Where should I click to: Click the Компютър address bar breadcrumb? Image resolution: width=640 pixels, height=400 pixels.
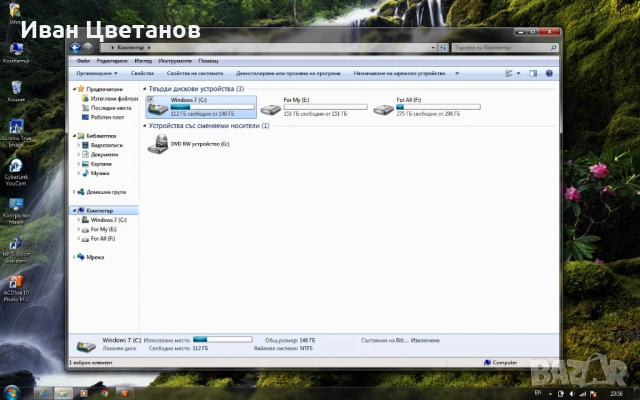point(131,48)
